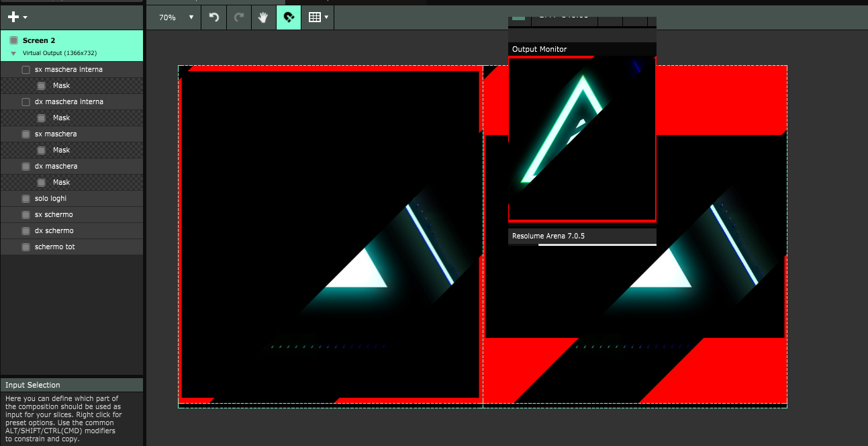Toggle the Screen 2 enable box

13,40
